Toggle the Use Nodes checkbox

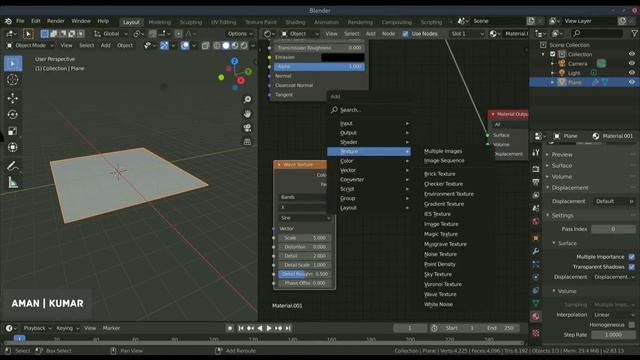(405, 34)
